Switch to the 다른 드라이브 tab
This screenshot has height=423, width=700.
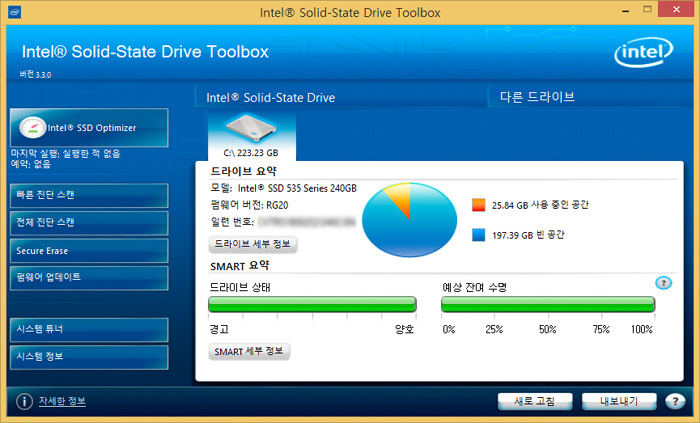point(590,97)
